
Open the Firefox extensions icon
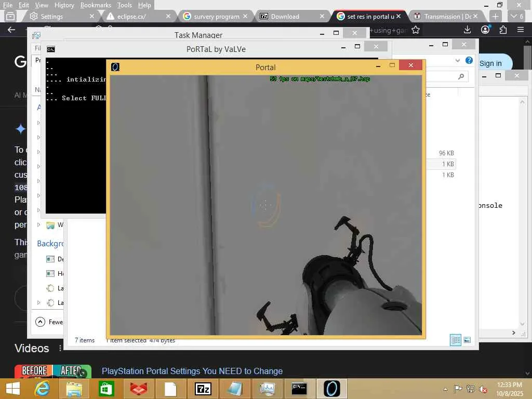[x=503, y=30]
